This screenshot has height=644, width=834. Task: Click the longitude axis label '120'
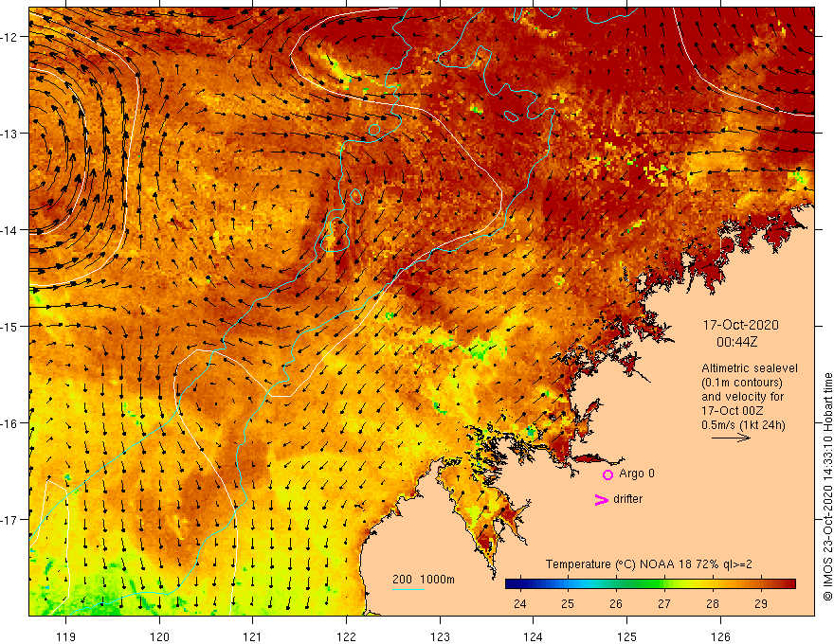[x=159, y=636]
